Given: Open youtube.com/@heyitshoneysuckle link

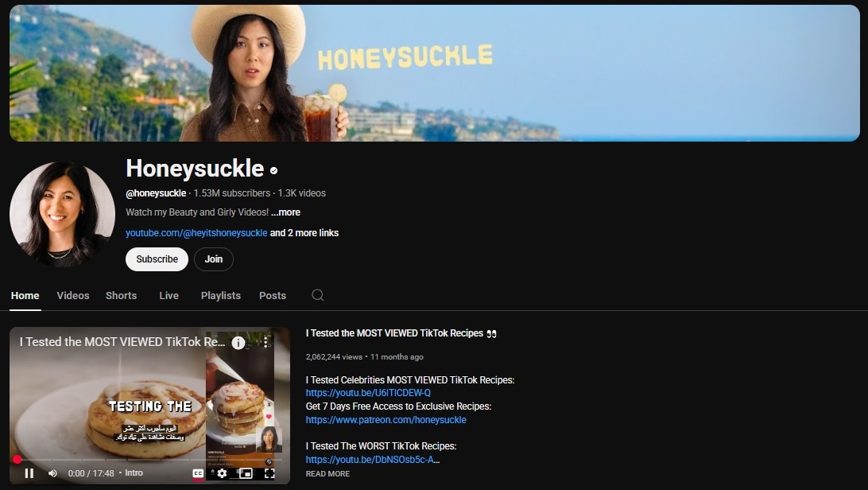Looking at the screenshot, I should (196, 233).
